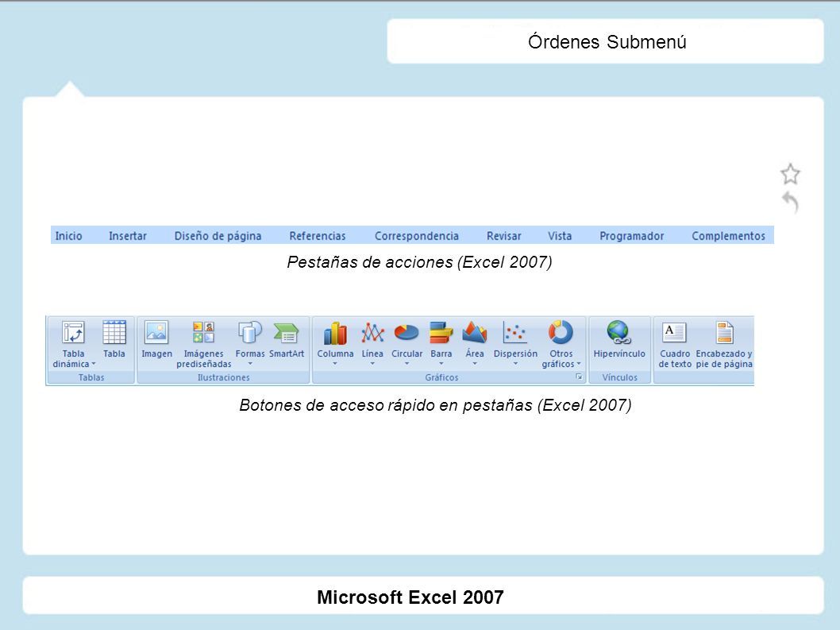The height and width of the screenshot is (630, 840).
Task: Click the Microsoft Excel 2007 footer title
Action: [410, 597]
